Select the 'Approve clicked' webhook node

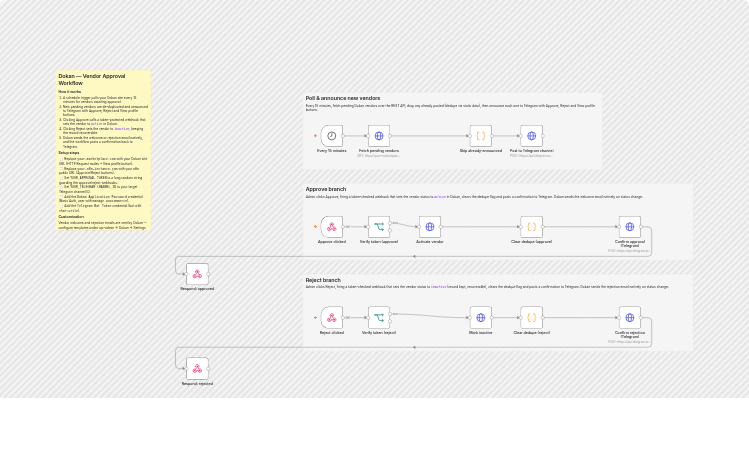click(x=332, y=227)
